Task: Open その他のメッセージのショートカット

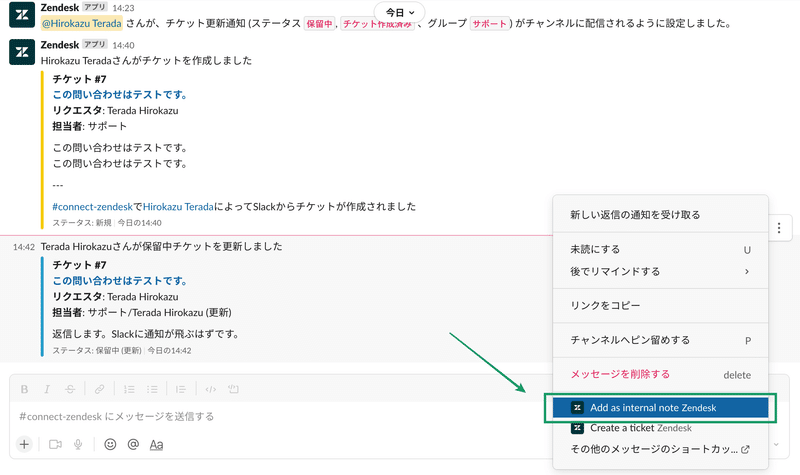Action: [661, 449]
